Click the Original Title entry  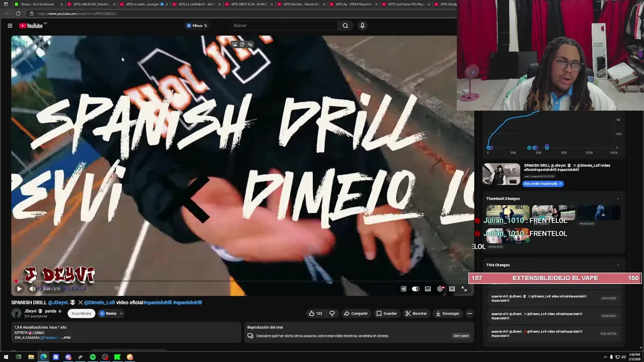tap(553, 333)
